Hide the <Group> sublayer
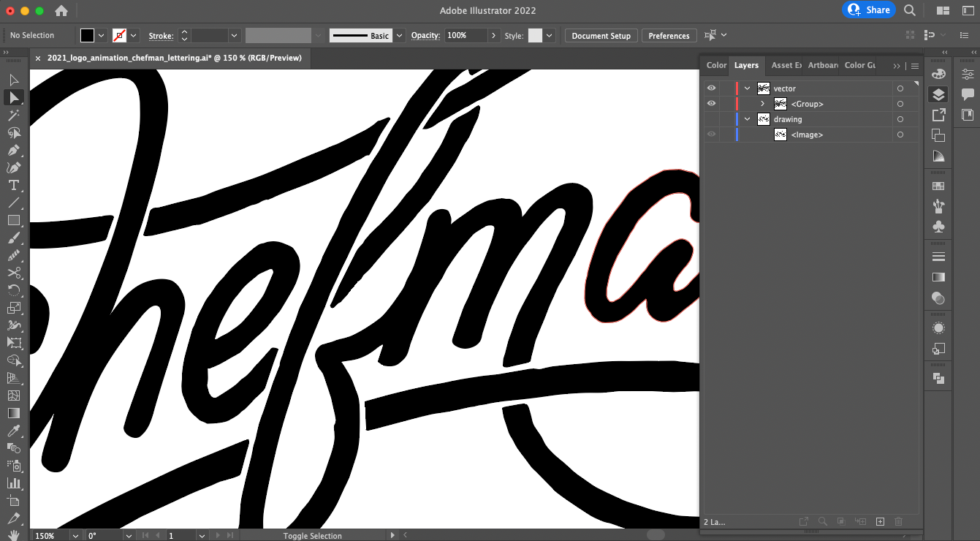This screenshot has width=980, height=541. click(x=711, y=104)
